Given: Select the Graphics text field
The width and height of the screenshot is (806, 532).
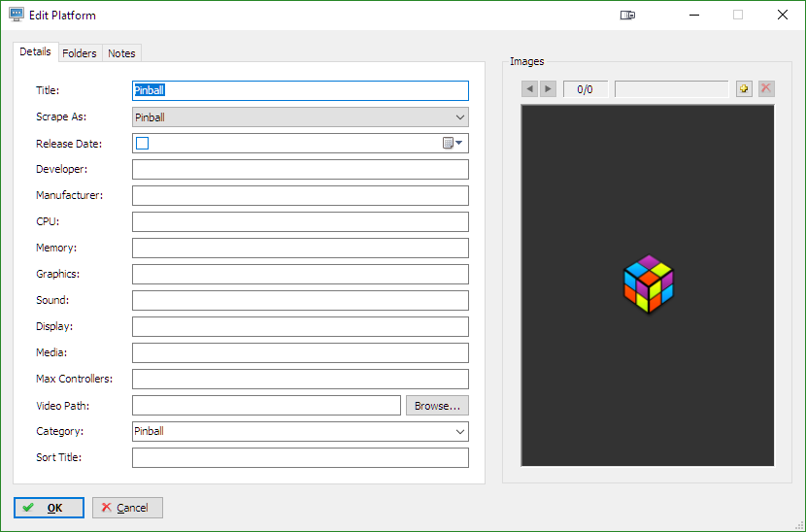Looking at the screenshot, I should (301, 275).
